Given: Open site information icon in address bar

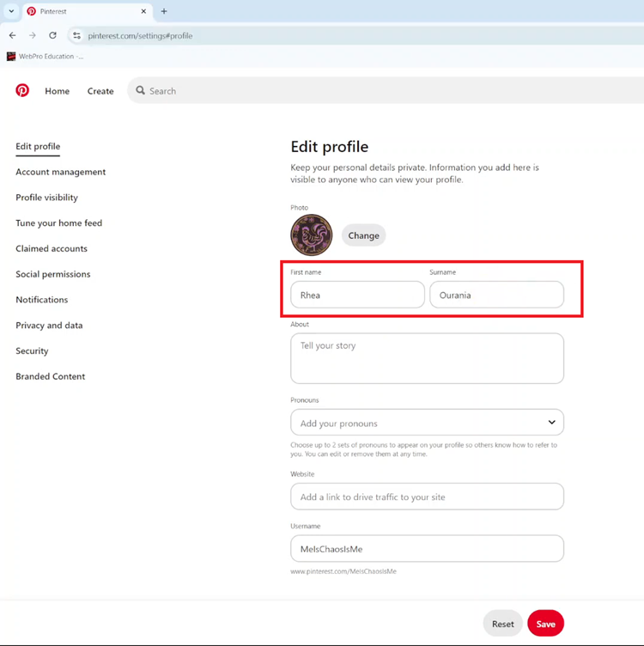Looking at the screenshot, I should pyautogui.click(x=76, y=35).
